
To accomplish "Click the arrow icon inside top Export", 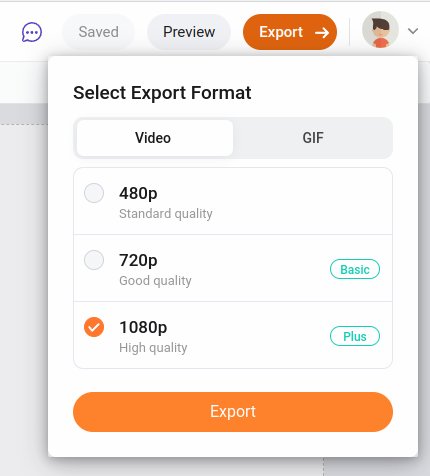I will coord(322,33).
